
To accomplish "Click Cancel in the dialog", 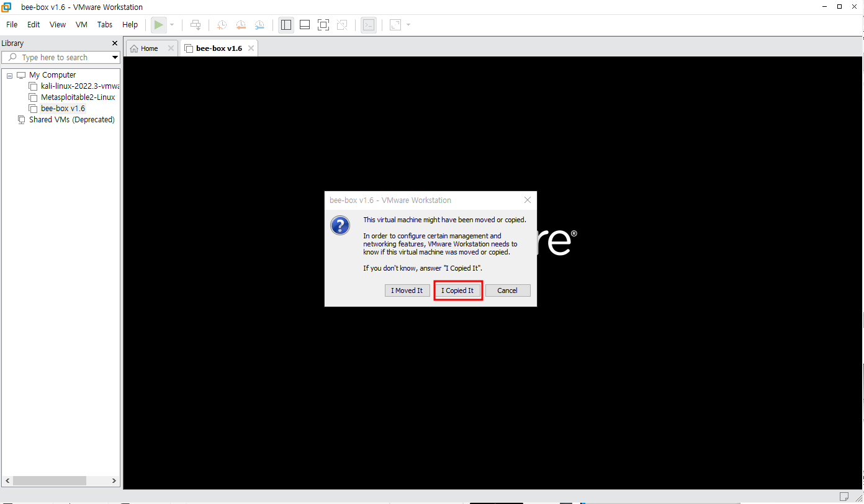I will pyautogui.click(x=508, y=290).
